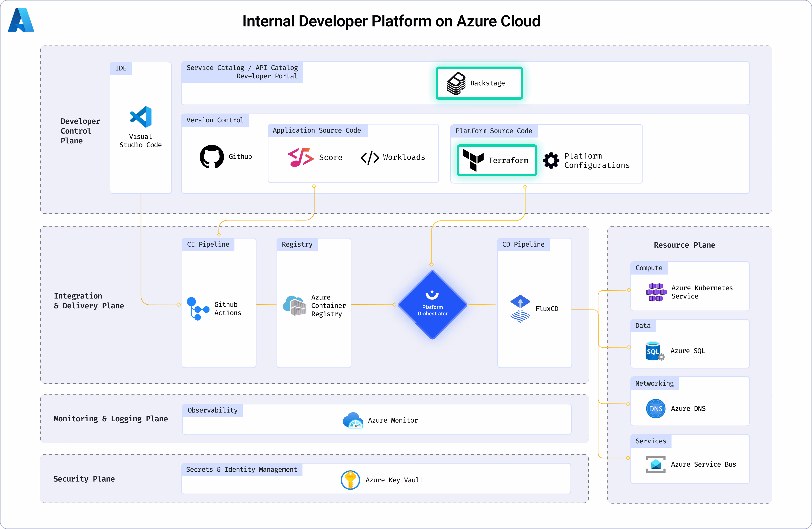Viewport: 812px width, 529px height.
Task: Select the Backstage stacked-layers icon
Action: [456, 83]
